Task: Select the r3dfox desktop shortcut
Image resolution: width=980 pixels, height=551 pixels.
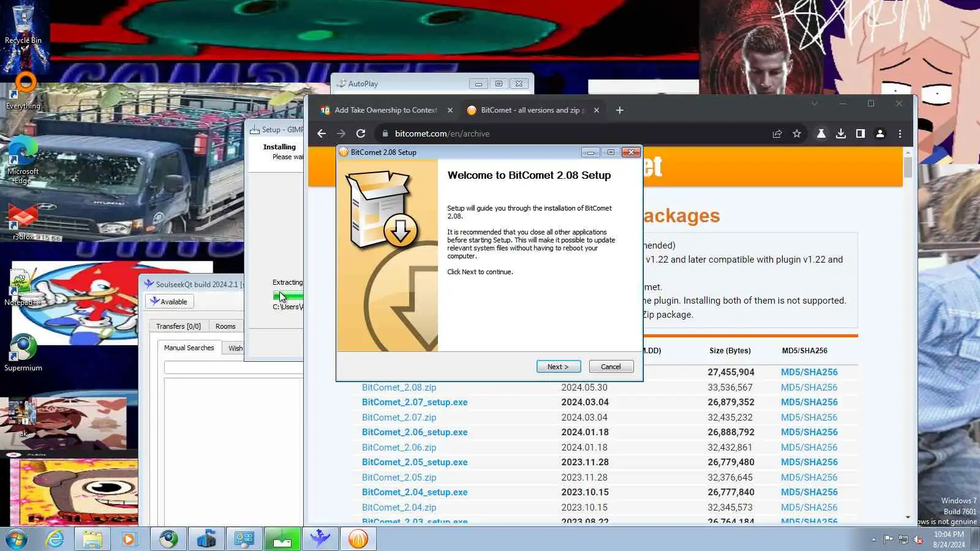Action: 23,223
